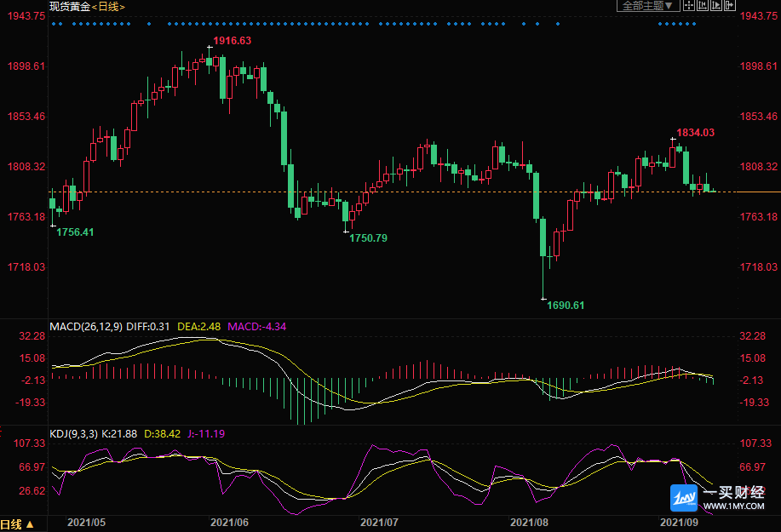
Task: Click the DIFF:0.31 value
Action: tap(148, 327)
